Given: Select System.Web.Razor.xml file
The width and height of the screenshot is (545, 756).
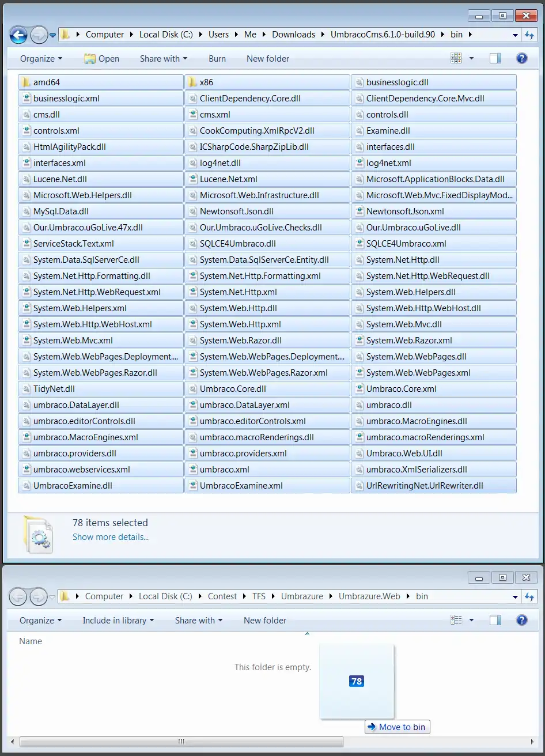Looking at the screenshot, I should coord(433,341).
